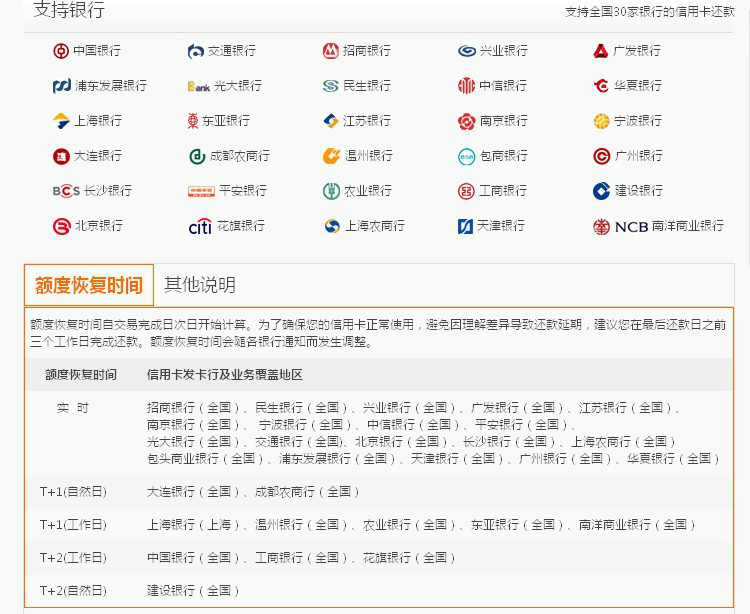Screen dimensions: 750x614
Task: Click the 上海银行 logo icon
Action: [x=61, y=121]
